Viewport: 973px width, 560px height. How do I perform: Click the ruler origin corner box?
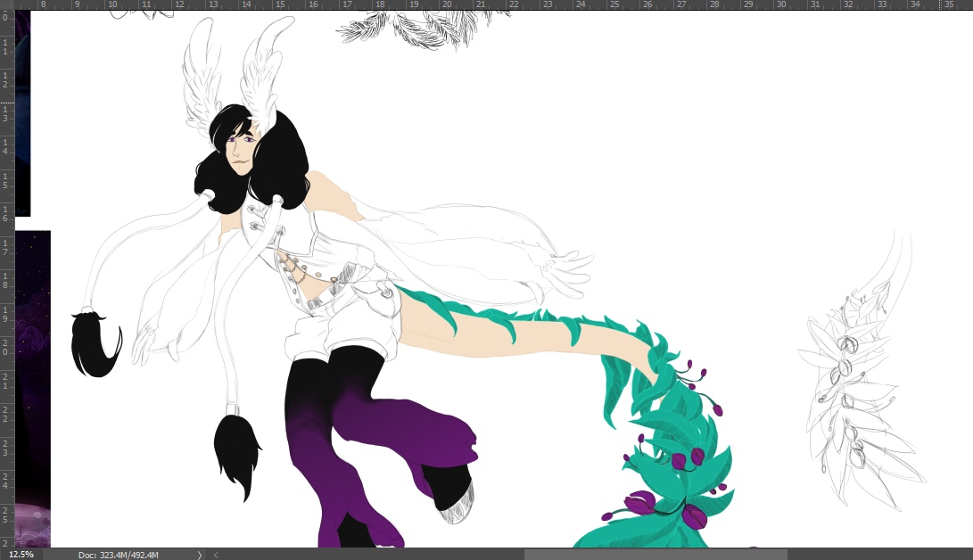(7, 4)
